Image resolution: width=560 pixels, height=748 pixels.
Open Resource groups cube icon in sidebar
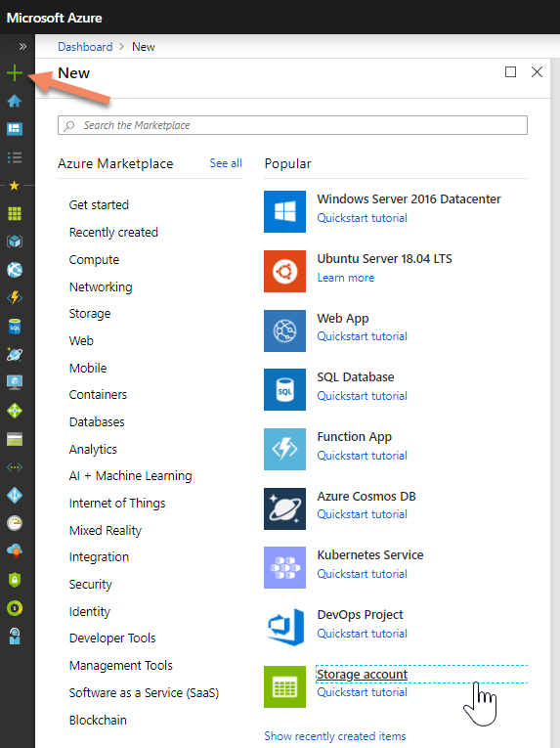(15, 242)
